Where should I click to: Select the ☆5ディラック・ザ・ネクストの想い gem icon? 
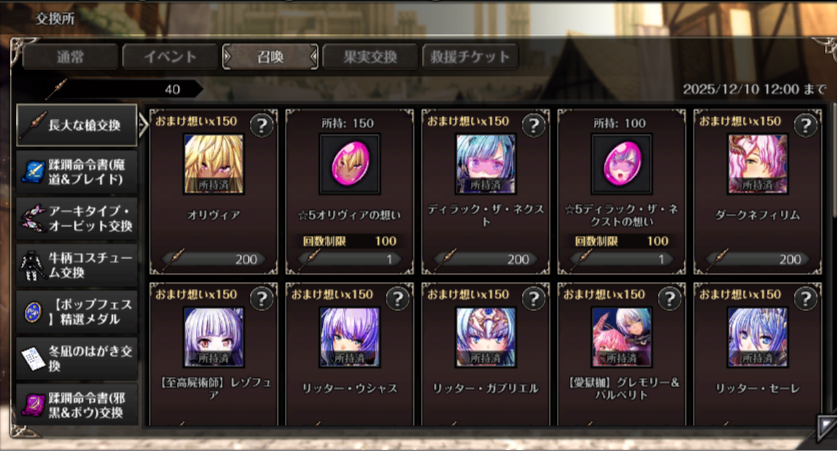(621, 164)
